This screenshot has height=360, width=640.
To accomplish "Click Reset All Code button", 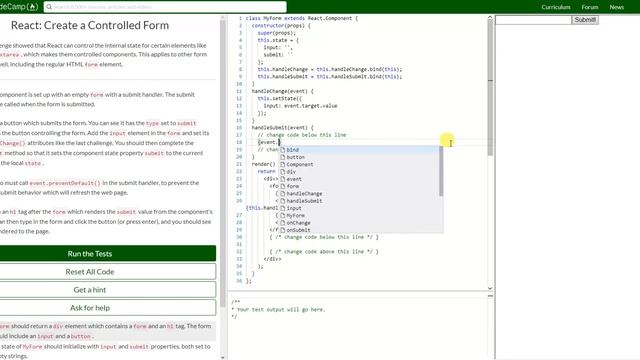I will click(108, 272).
